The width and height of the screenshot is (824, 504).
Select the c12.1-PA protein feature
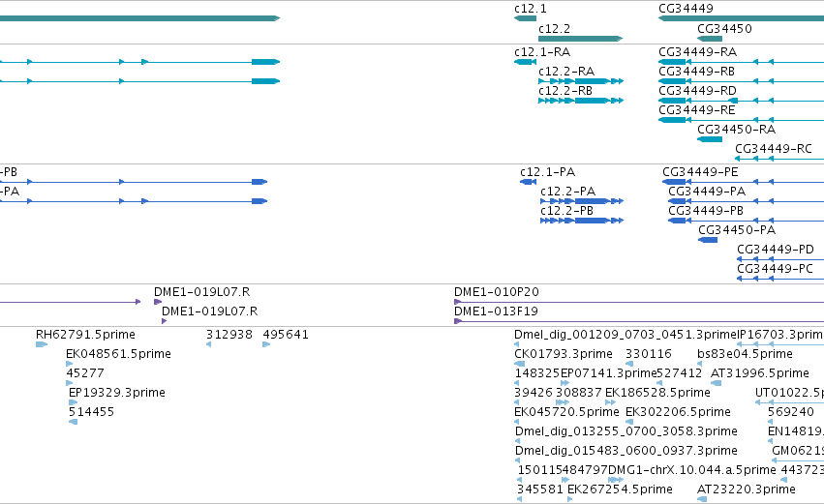(x=528, y=182)
